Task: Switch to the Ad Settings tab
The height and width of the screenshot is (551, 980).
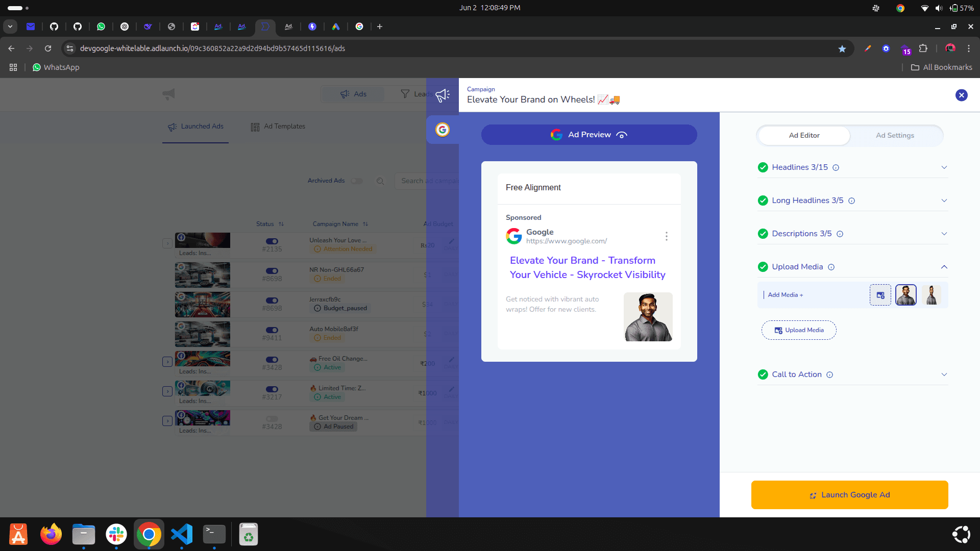Action: tap(895, 135)
